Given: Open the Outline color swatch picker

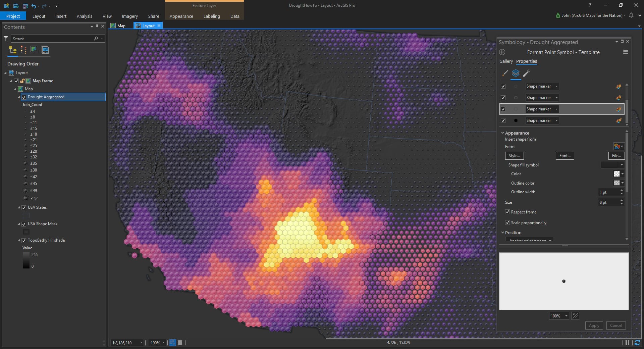Looking at the screenshot, I should (619, 183).
